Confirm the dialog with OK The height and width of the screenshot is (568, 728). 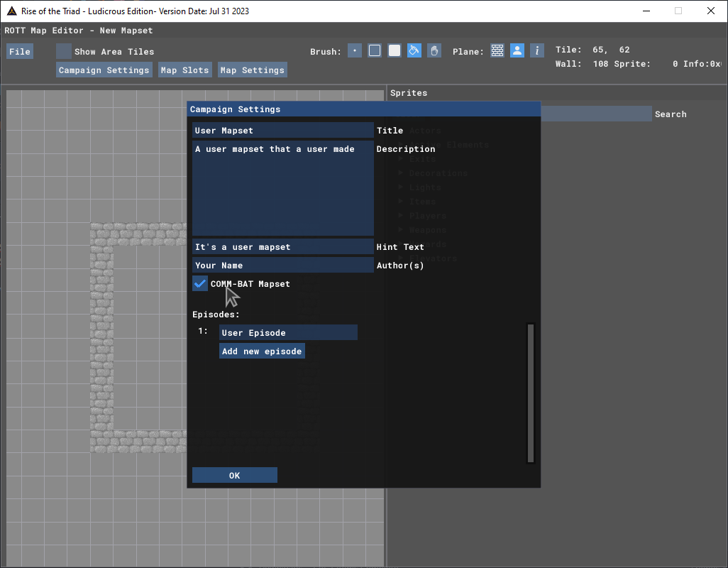pos(235,475)
